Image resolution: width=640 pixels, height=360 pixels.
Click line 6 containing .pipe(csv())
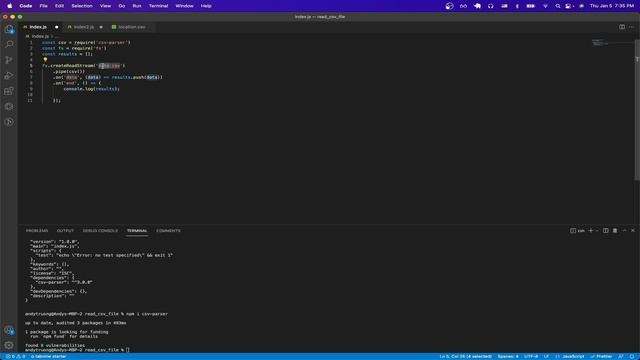(x=69, y=71)
